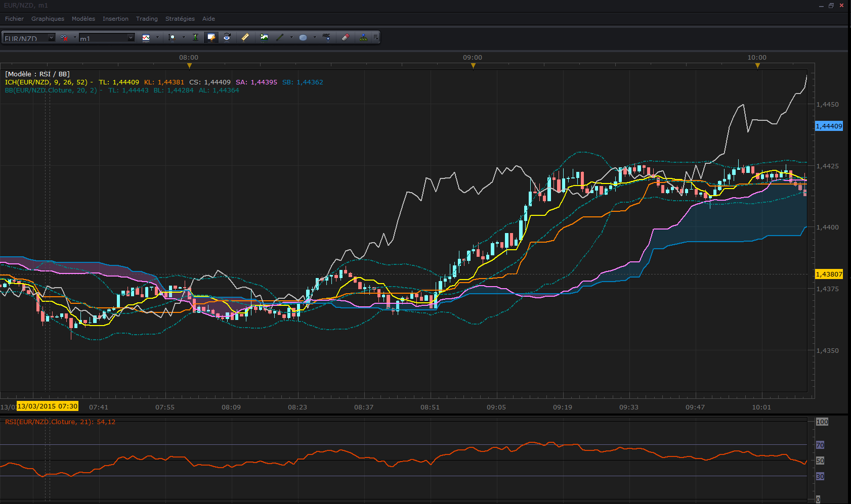
Task: Click the 09:00 orange timeline marker
Action: tap(473, 65)
